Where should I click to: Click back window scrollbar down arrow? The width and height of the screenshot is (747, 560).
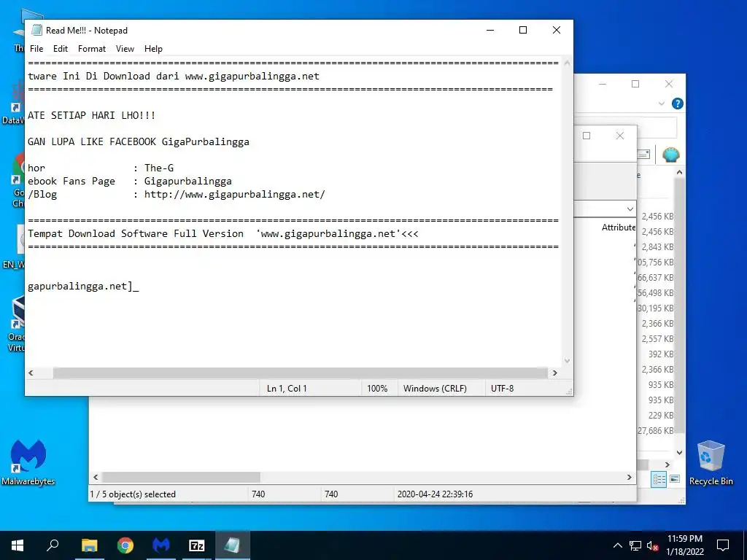click(x=680, y=453)
